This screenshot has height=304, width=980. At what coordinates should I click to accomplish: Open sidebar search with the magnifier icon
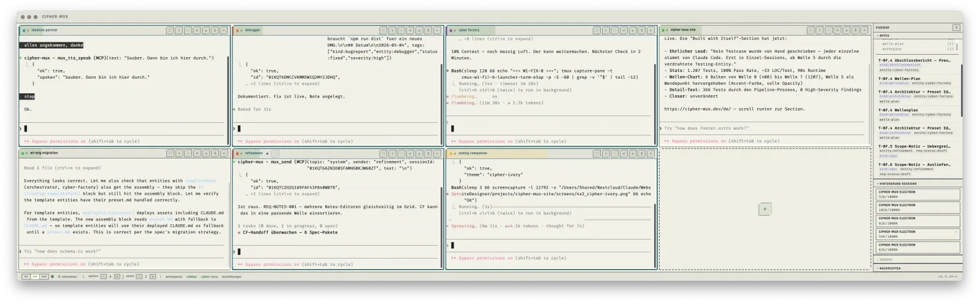point(956,28)
